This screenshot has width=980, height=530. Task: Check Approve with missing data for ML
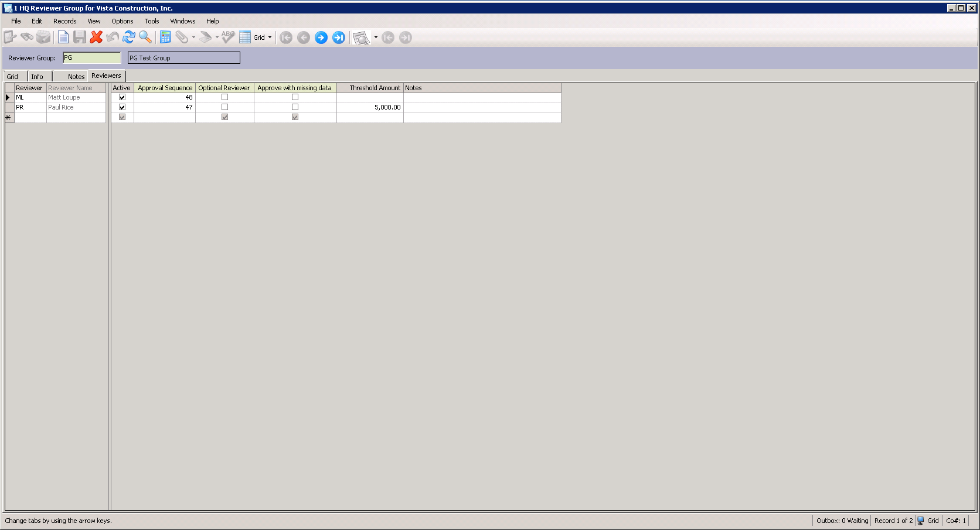point(295,97)
